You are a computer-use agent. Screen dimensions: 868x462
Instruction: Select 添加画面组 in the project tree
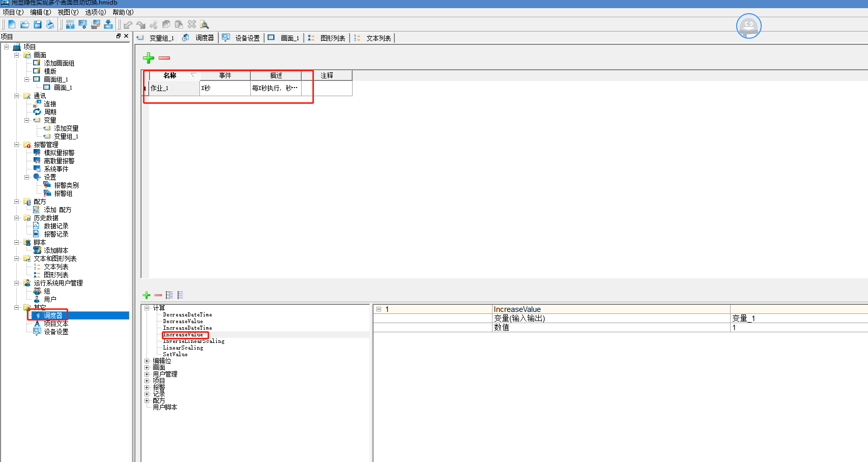[59, 63]
